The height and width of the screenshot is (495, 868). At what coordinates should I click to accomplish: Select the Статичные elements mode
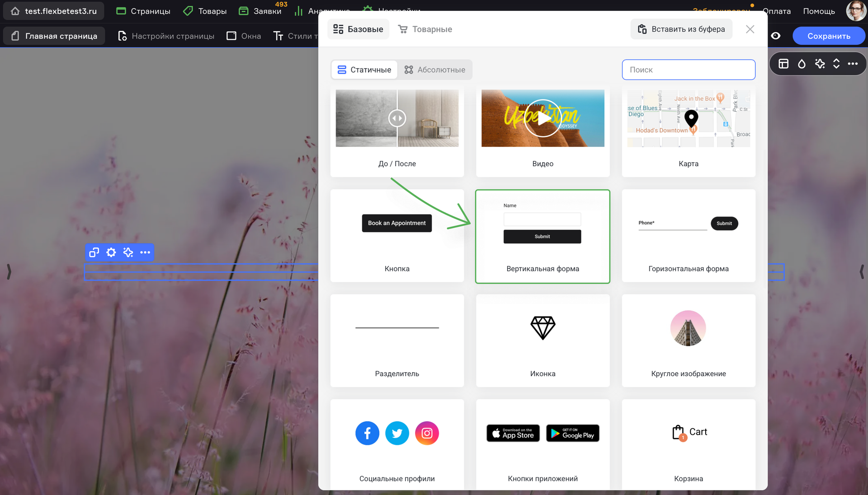click(364, 70)
